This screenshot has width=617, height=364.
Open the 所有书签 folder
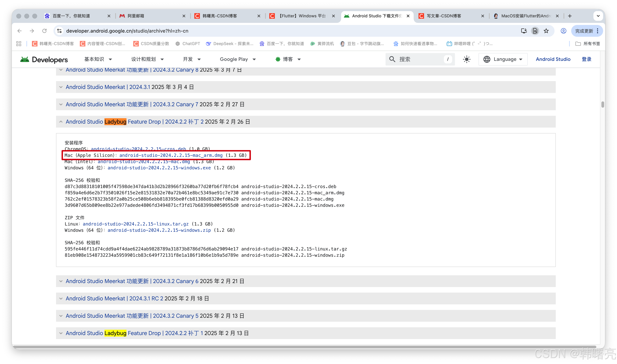pos(588,44)
